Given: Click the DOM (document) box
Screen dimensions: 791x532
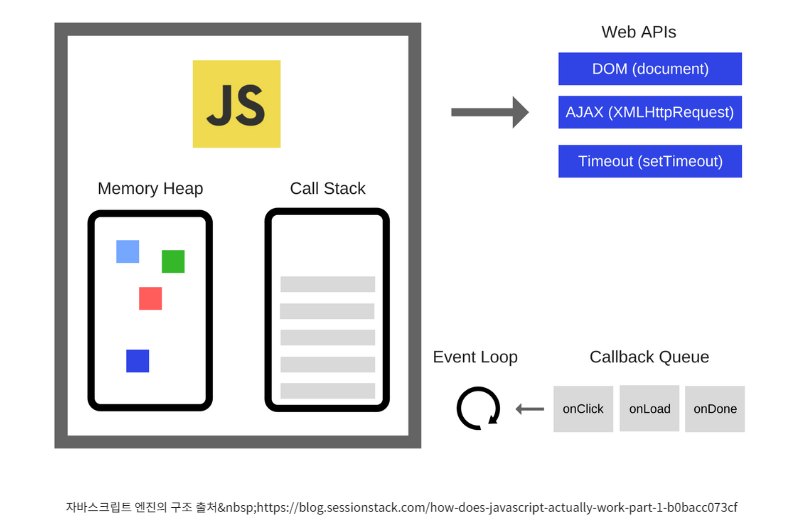Looking at the screenshot, I should click(650, 69).
